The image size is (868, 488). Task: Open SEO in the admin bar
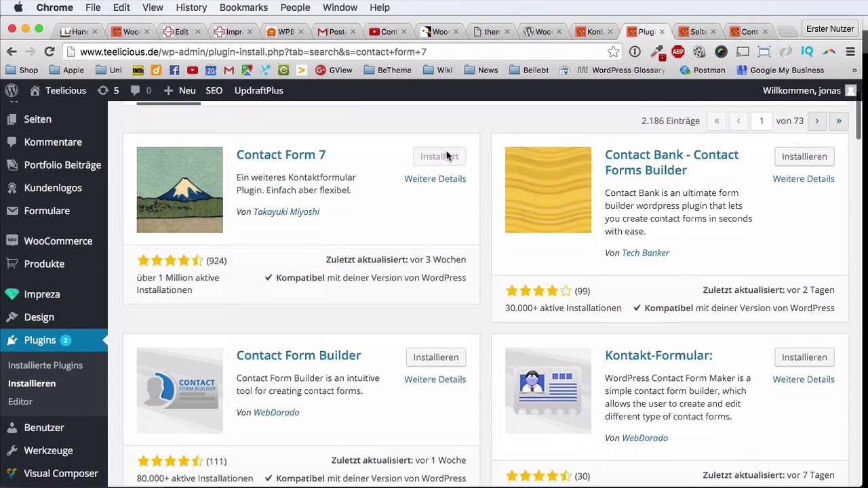214,90
